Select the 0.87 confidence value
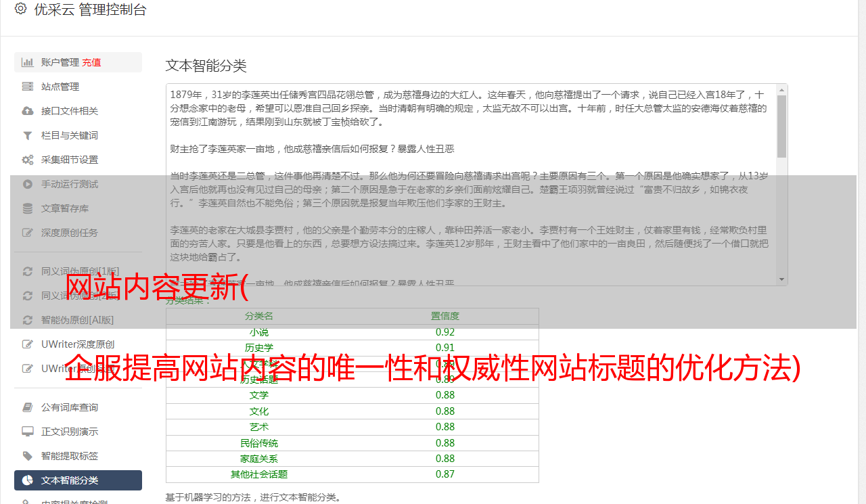This screenshot has width=866, height=504. 445,474
